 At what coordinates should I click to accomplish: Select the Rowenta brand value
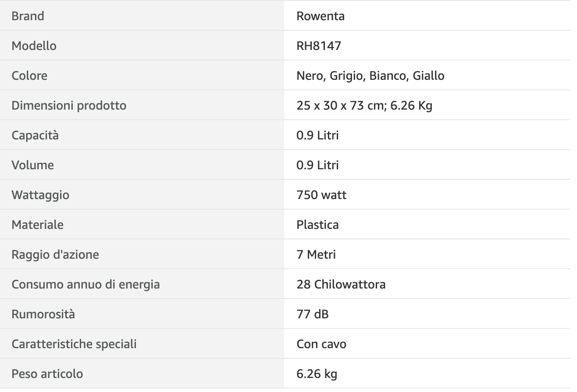(321, 16)
